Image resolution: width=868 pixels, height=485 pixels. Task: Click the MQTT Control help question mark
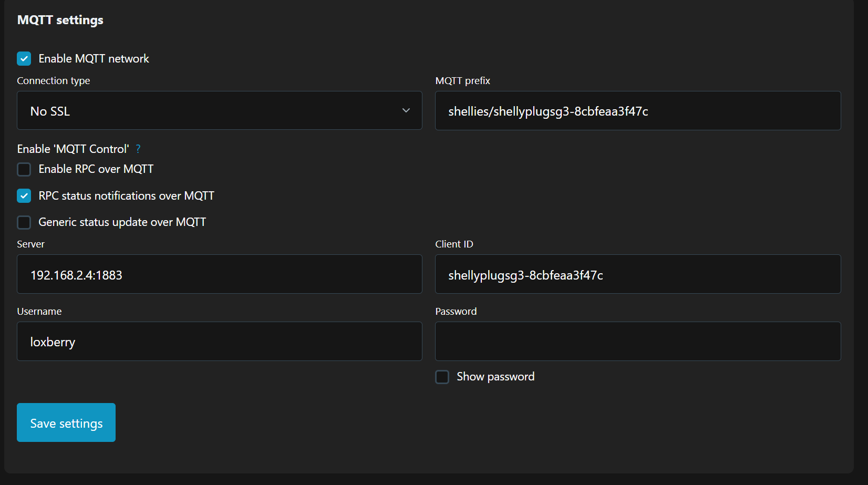(138, 149)
